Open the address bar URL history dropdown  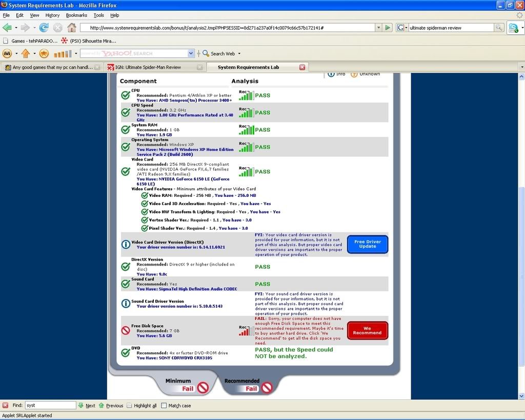tap(378, 27)
